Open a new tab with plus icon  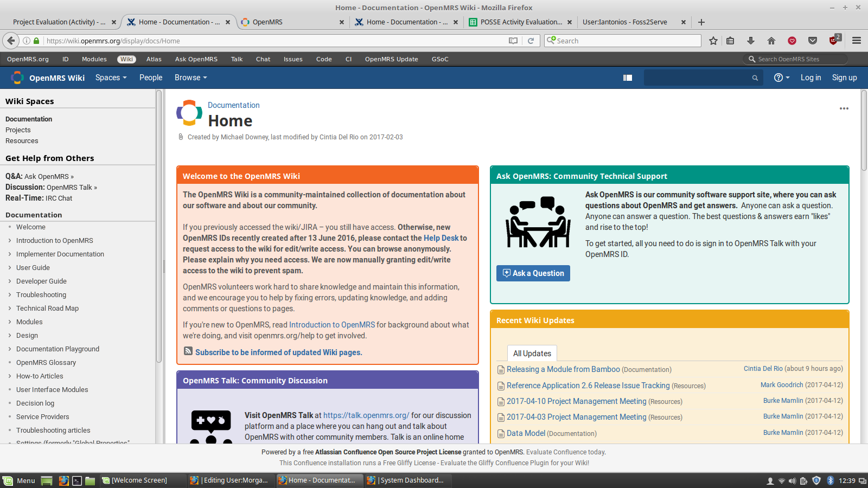tap(701, 22)
